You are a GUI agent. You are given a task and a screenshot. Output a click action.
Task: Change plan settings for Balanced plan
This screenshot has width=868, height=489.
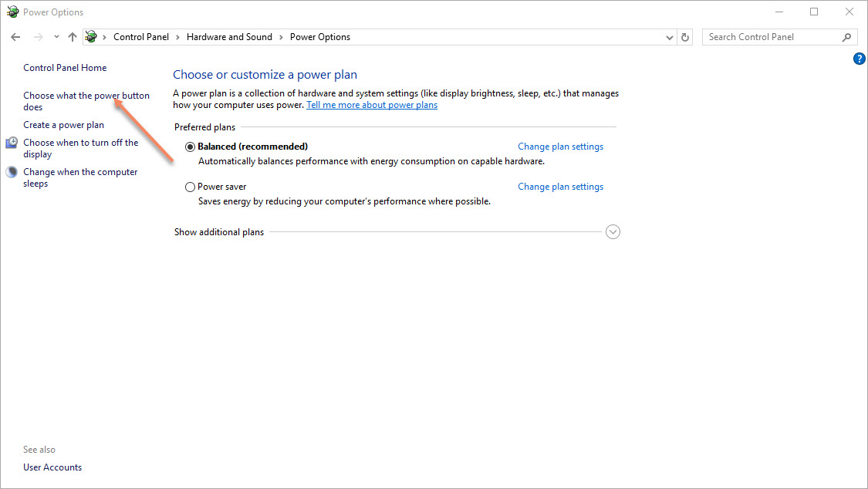click(560, 147)
